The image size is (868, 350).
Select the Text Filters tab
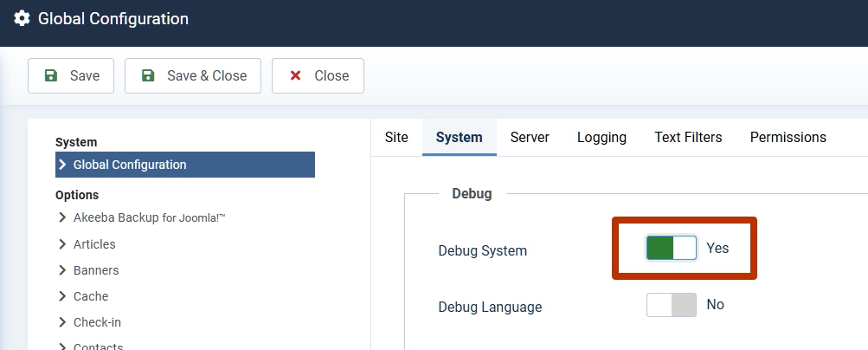pyautogui.click(x=688, y=137)
